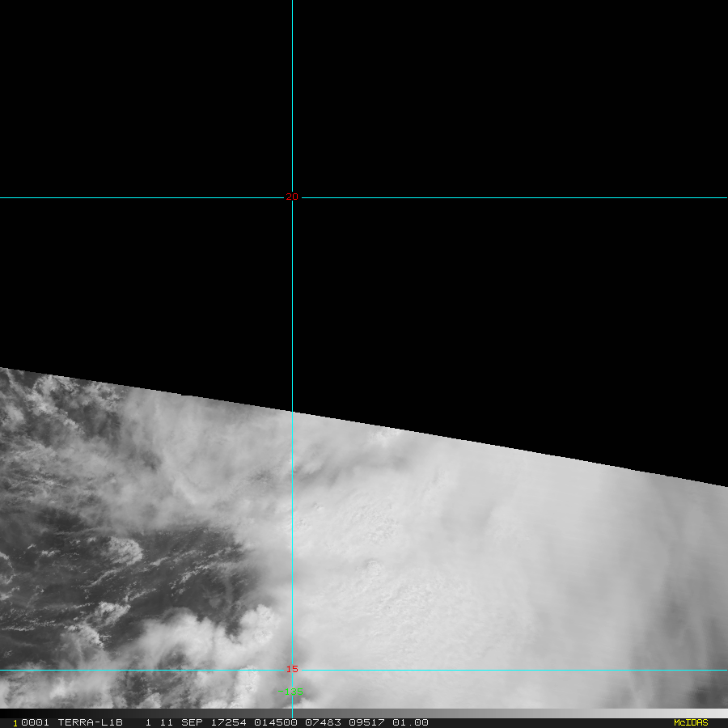The height and width of the screenshot is (728, 728).
Task: Click the white end of grayscale bar
Action: [x=720, y=713]
